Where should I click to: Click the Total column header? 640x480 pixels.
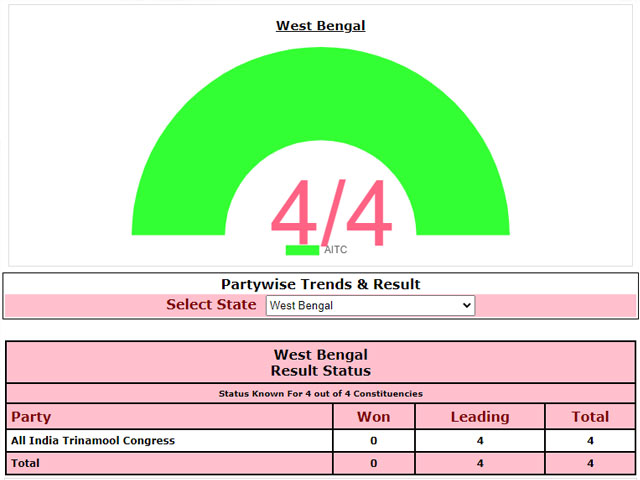click(x=590, y=417)
